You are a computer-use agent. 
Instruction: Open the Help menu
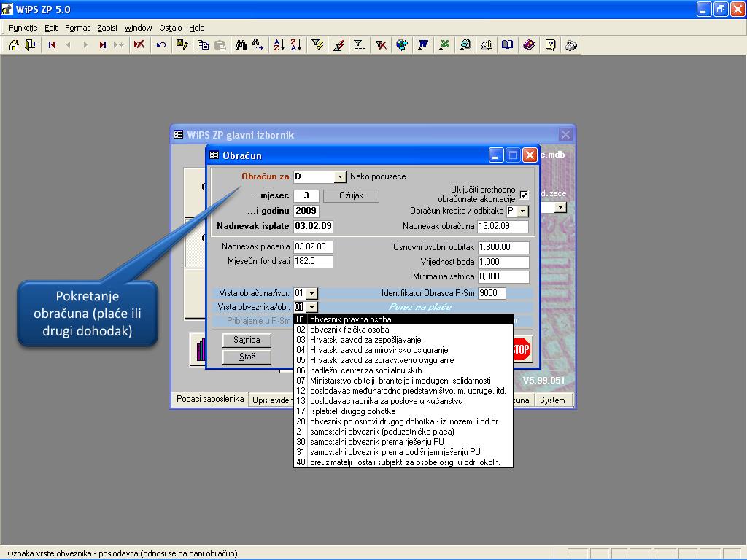pos(197,28)
